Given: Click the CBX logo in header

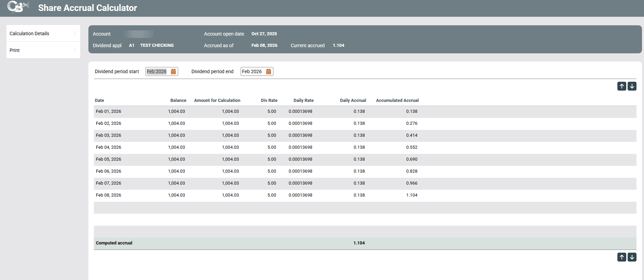Looking at the screenshot, I should 18,7.
